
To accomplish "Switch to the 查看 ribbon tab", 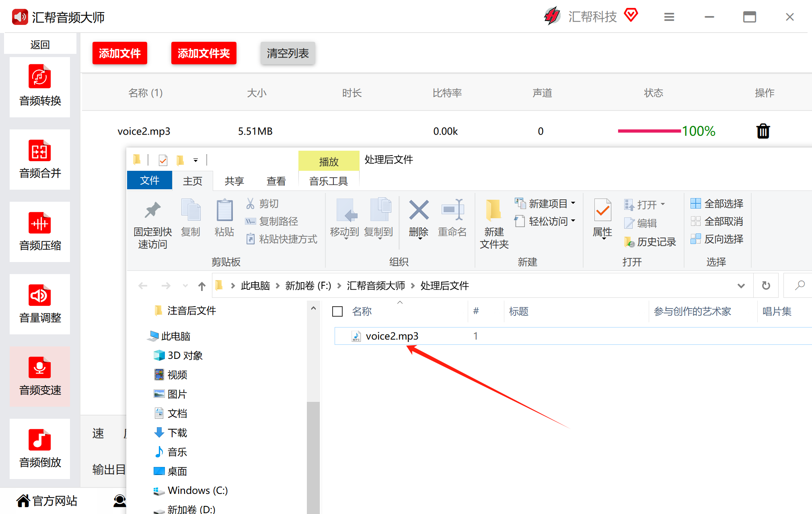I will (276, 181).
